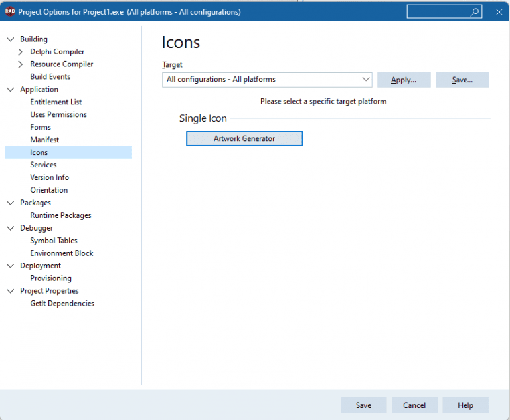Click the Icons page heading

click(181, 43)
